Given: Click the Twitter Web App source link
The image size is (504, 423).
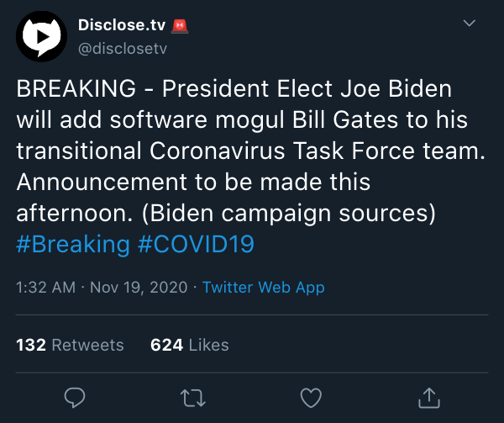Looking at the screenshot, I should coord(263,288).
